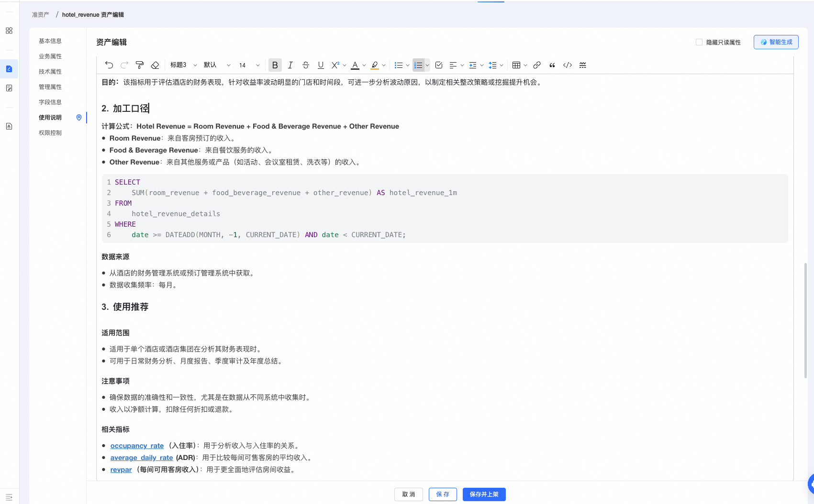Insert a blockquote

pyautogui.click(x=551, y=65)
